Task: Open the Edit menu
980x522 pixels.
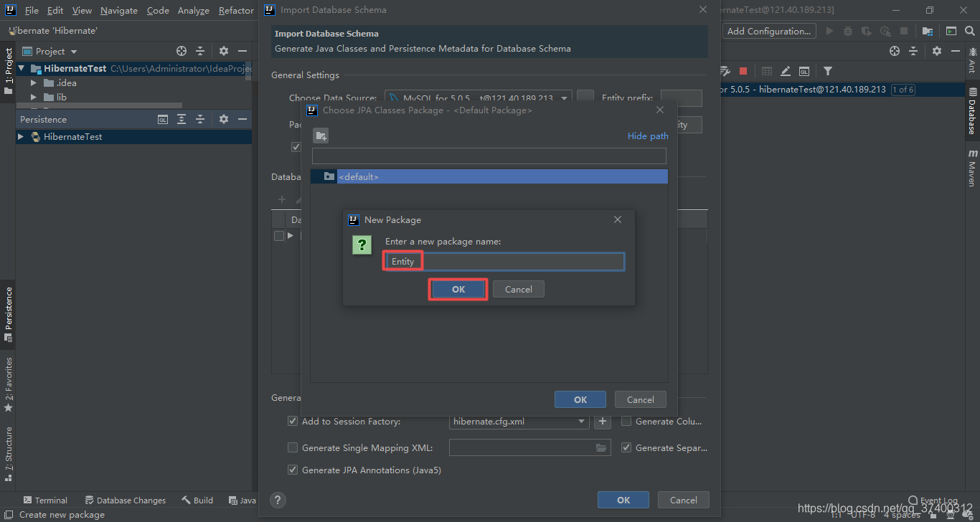Action: pyautogui.click(x=55, y=10)
